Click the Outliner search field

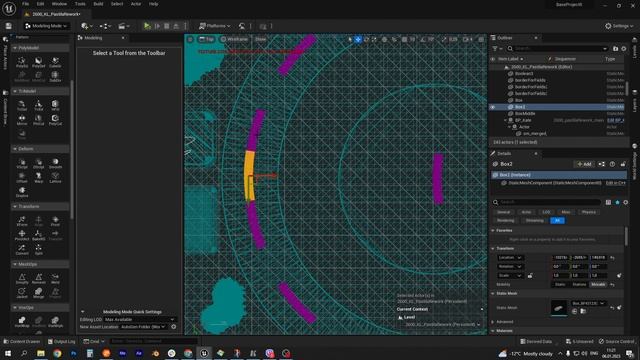558,49
